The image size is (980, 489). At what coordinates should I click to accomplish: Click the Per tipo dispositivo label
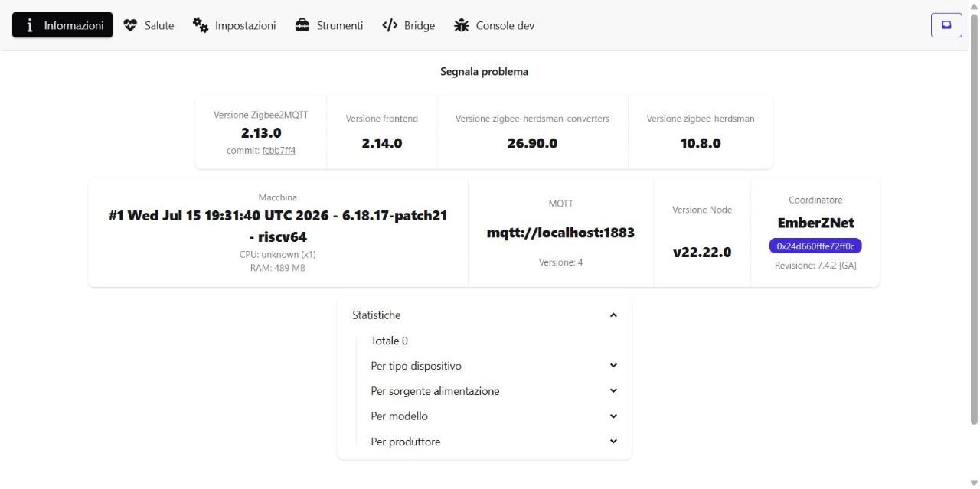(x=416, y=366)
